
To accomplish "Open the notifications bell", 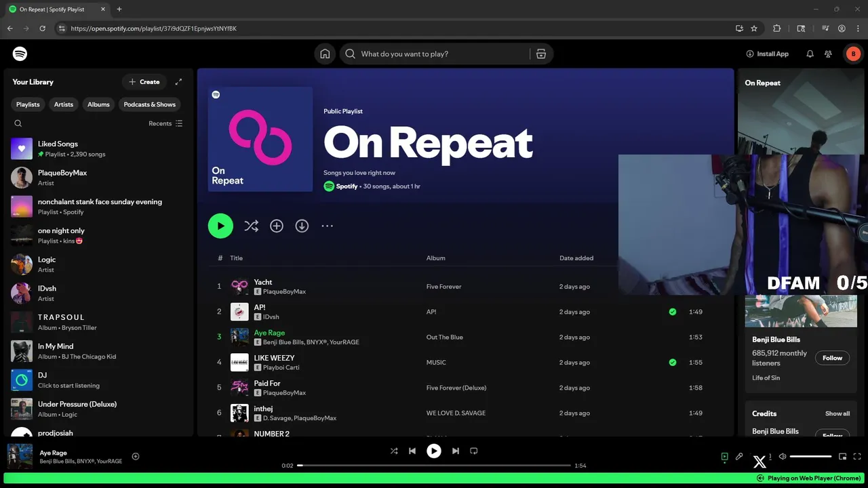I will pos(810,54).
